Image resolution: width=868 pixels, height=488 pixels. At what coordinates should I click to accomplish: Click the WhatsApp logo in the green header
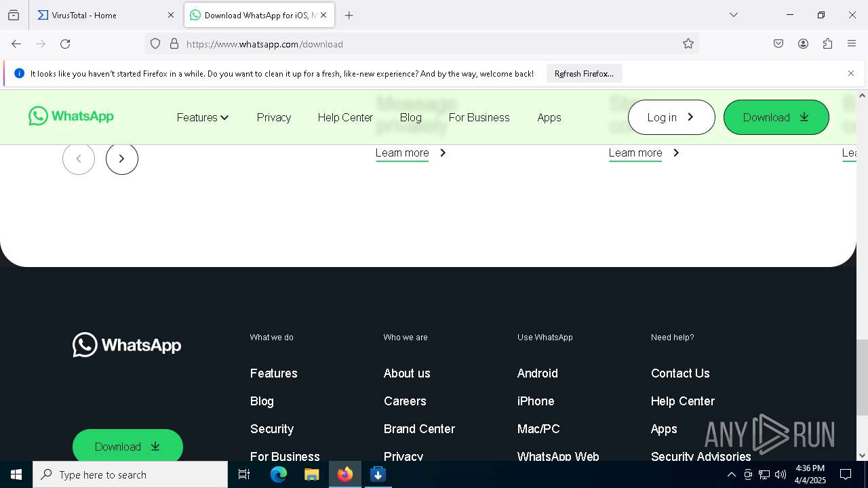point(71,117)
